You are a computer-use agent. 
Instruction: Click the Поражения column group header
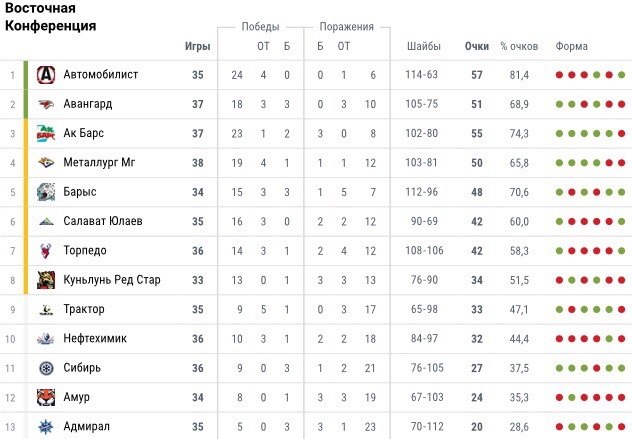tap(346, 27)
